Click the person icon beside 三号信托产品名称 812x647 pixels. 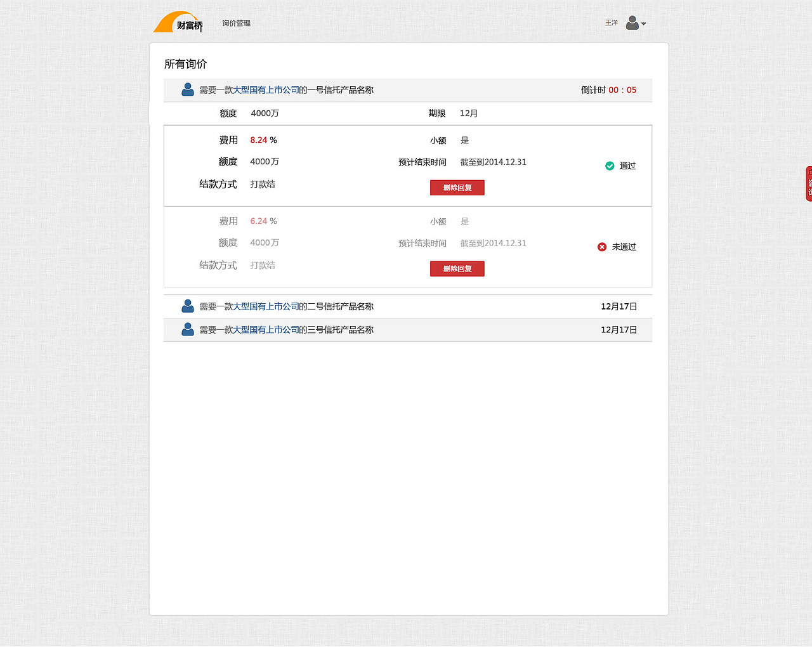coord(187,329)
